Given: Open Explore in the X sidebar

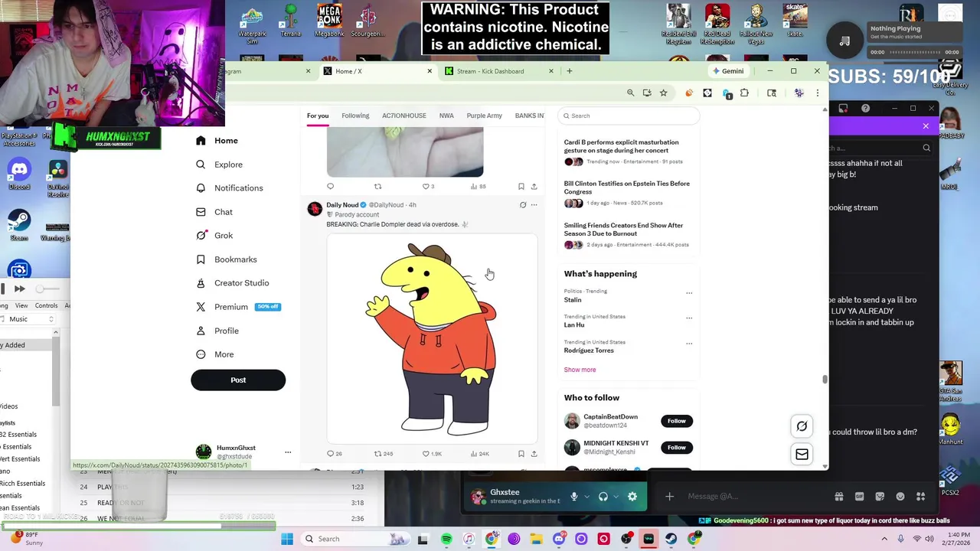Looking at the screenshot, I should click(x=219, y=165).
